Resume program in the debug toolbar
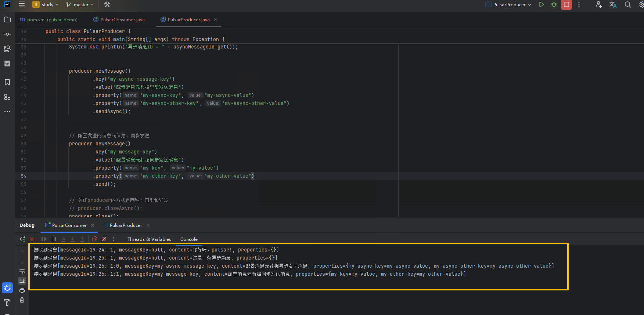 (x=44, y=239)
